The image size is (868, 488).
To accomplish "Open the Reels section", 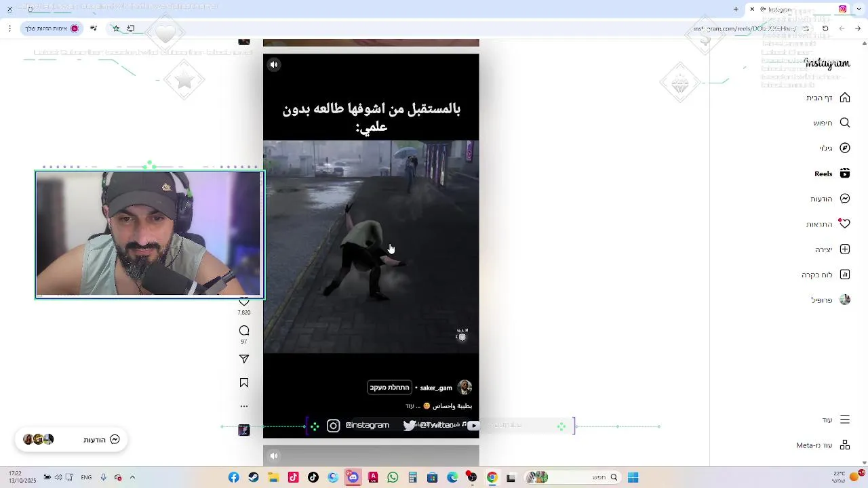I will coord(832,174).
